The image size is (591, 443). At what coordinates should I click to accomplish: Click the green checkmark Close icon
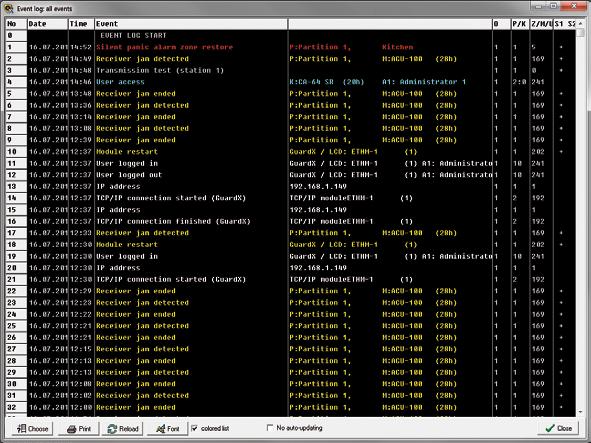coord(550,428)
